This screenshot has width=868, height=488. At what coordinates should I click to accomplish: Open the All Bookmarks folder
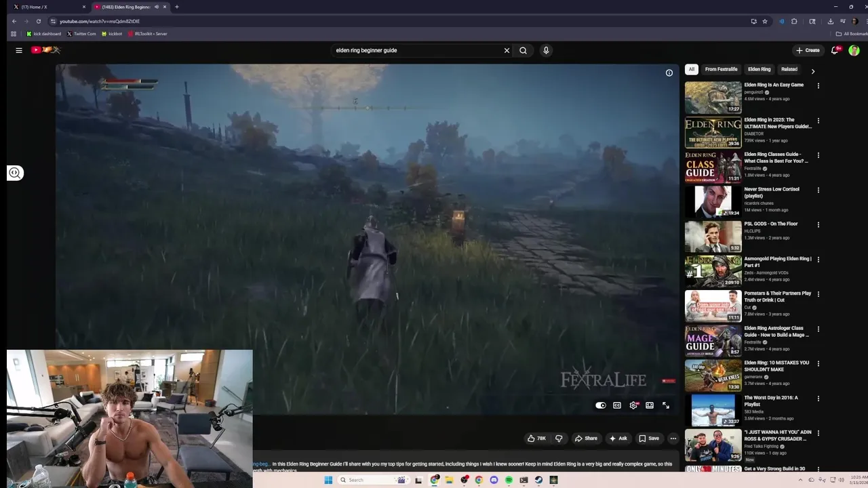pos(851,34)
